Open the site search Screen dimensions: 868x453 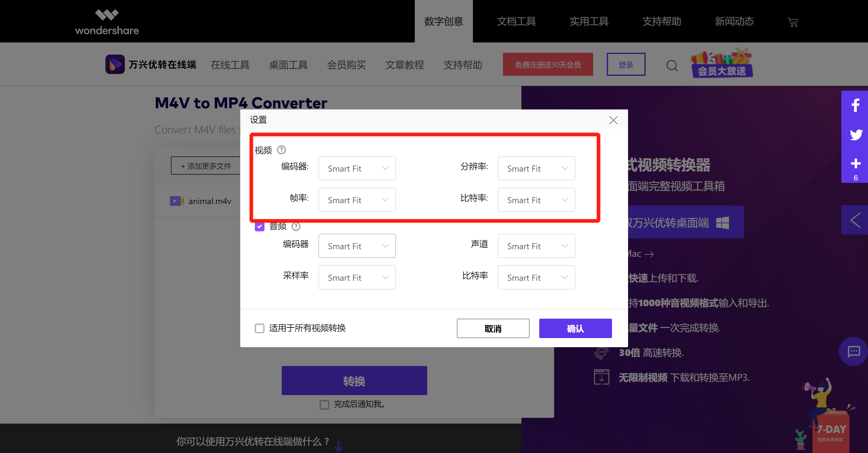pyautogui.click(x=672, y=65)
